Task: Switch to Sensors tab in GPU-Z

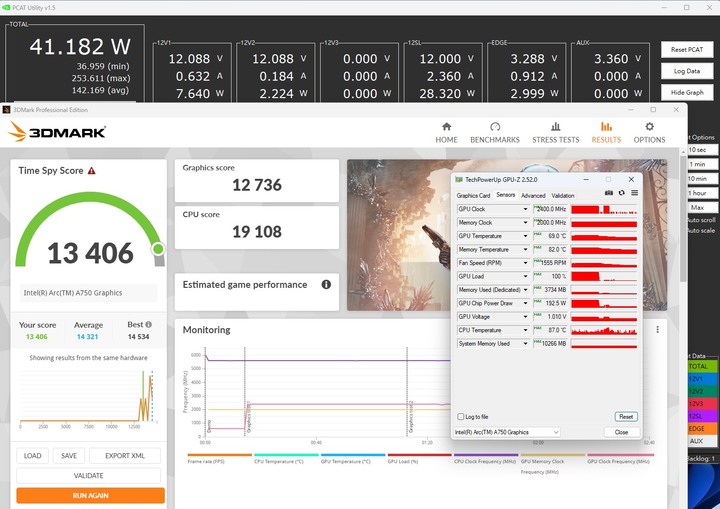Action: tap(506, 195)
